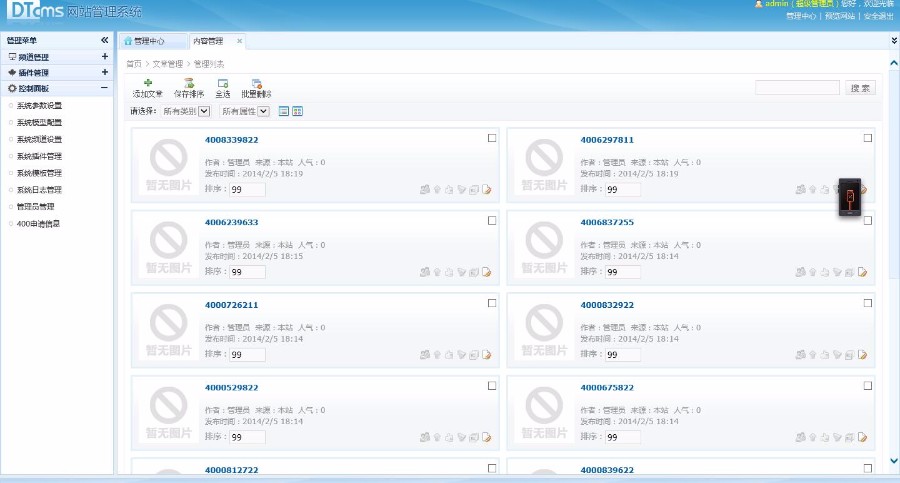
Task: Click the edit icon on card 4000529822
Action: [x=487, y=438]
